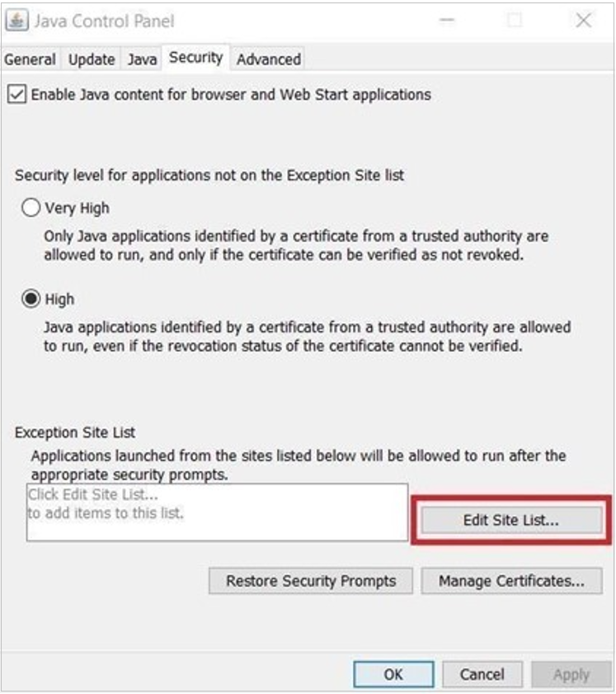Click the Java Control Panel title bar text
Viewport: 616px width, 694px height.
(103, 21)
